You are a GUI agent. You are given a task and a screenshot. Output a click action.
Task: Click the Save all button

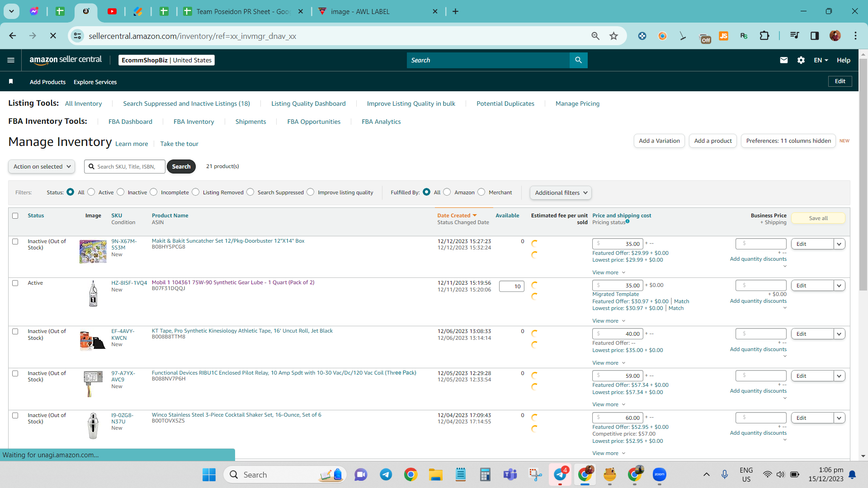click(x=818, y=218)
